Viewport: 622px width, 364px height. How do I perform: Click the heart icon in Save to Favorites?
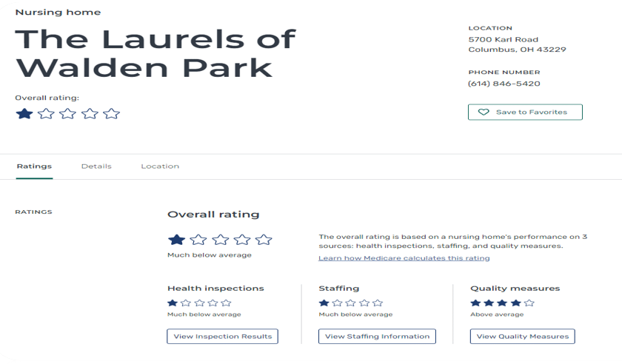(x=483, y=112)
